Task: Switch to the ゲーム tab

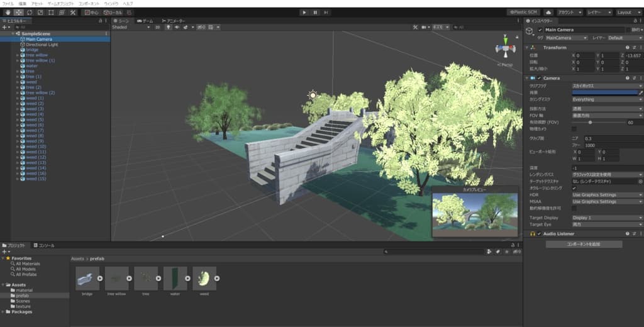Action: [145, 21]
